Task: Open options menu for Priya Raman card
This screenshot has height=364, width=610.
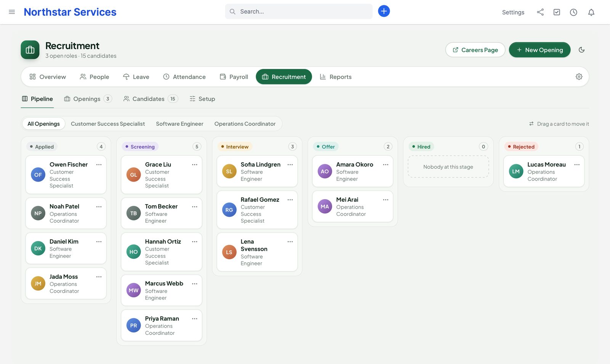Action: pyautogui.click(x=195, y=318)
